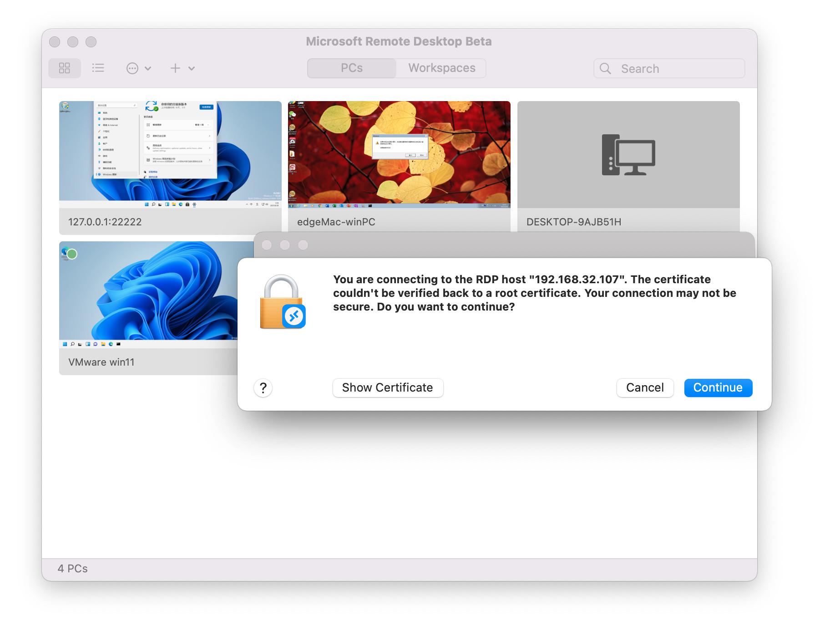
Task: Select the PCs tab
Action: [x=352, y=68]
